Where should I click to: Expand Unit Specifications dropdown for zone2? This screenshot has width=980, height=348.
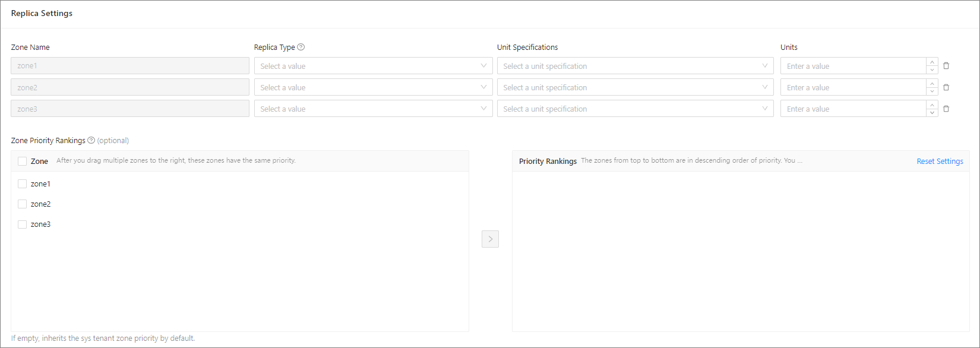pyautogui.click(x=635, y=87)
